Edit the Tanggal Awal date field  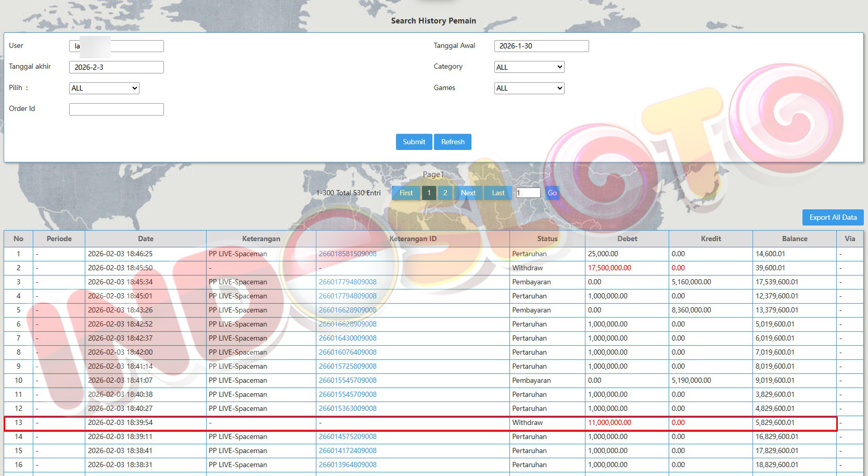(x=541, y=46)
